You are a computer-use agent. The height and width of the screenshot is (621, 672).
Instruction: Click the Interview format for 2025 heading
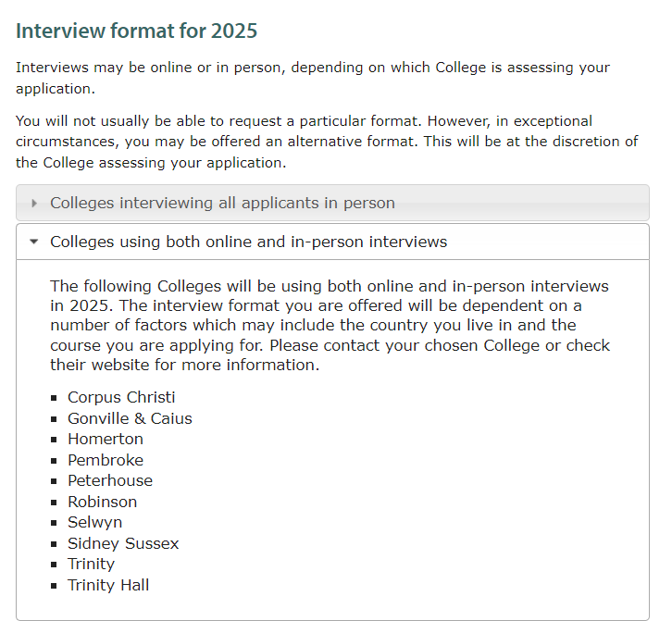pos(137,31)
